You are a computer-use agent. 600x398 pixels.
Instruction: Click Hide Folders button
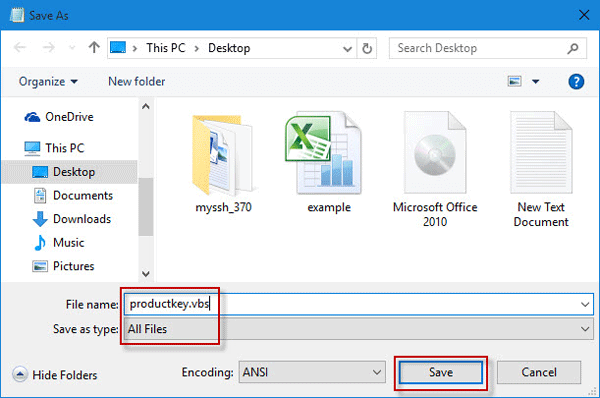[x=55, y=375]
